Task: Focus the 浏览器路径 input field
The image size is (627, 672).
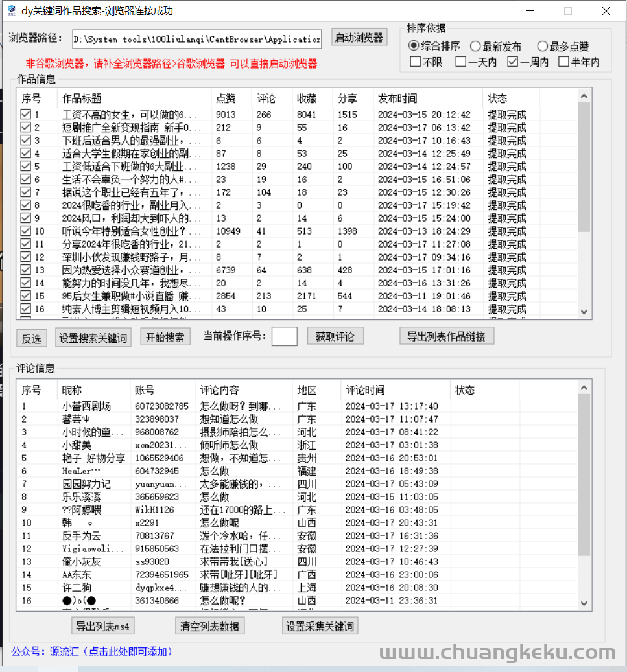Action: [x=197, y=40]
